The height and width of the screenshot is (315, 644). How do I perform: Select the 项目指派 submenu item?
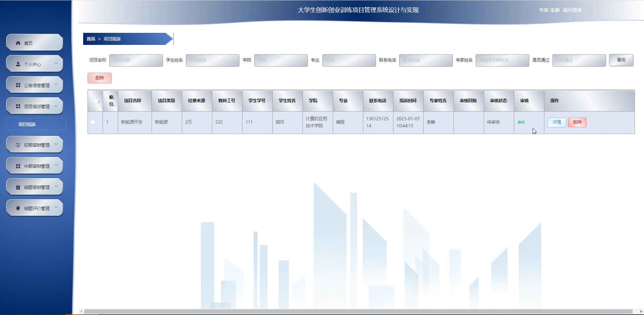pos(36,124)
